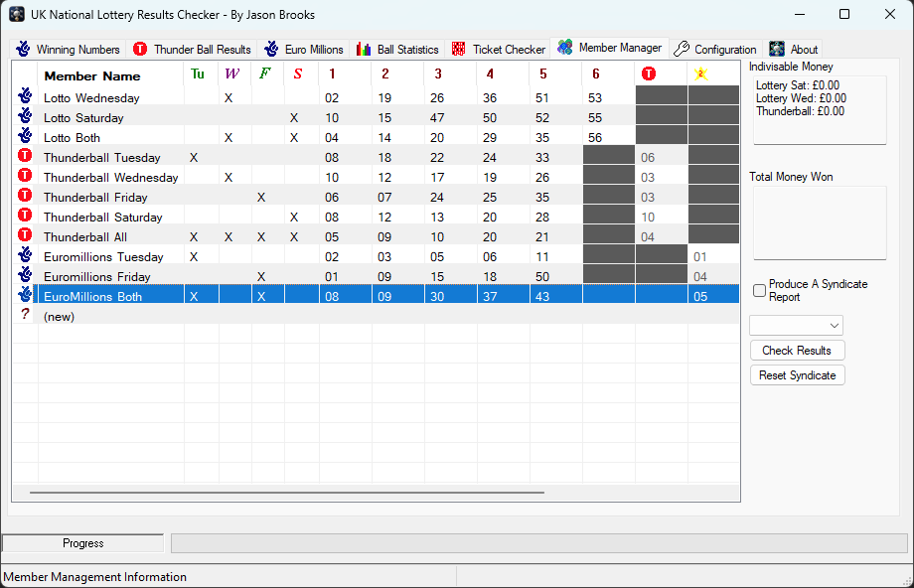Click the lottery logo beside Lotto Wednesday
The width and height of the screenshot is (914, 588).
click(x=25, y=95)
